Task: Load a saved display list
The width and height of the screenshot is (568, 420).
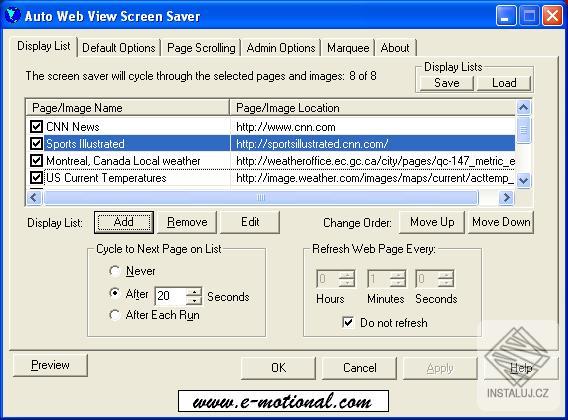Action: (x=504, y=83)
